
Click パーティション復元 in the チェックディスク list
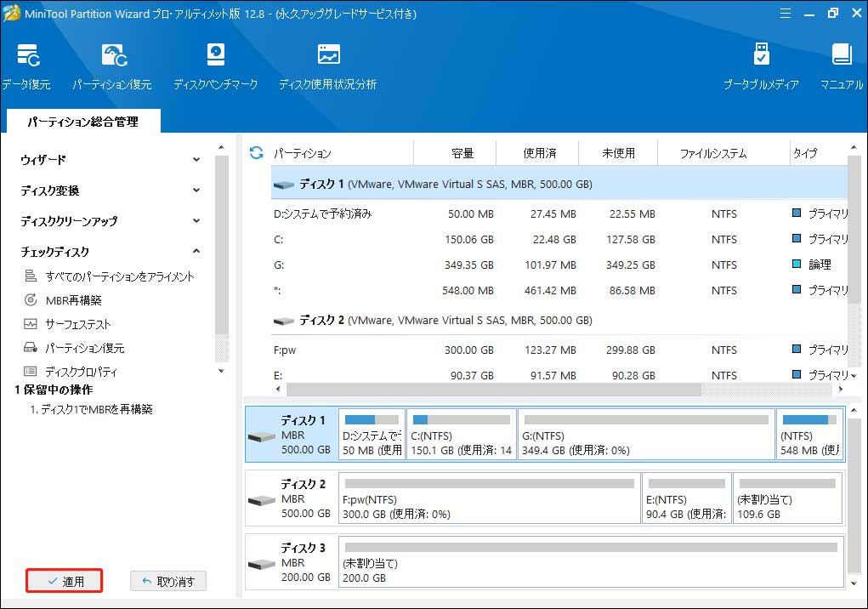tap(74, 348)
